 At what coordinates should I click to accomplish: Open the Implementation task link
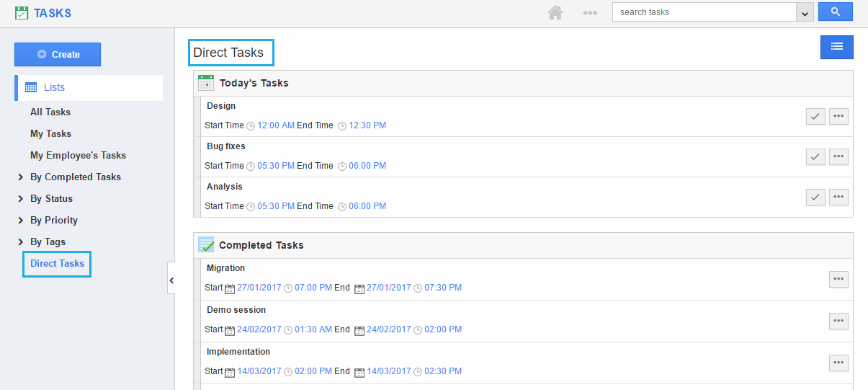(238, 352)
